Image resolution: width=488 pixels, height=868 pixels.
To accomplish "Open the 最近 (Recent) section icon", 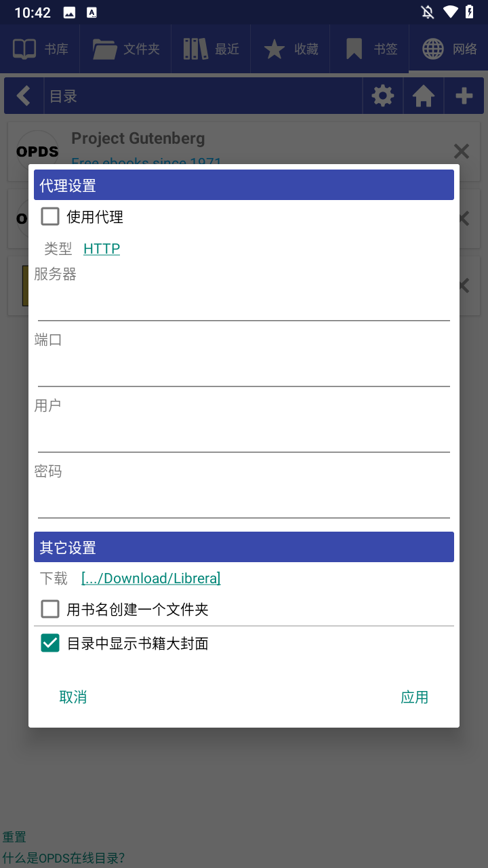I will pyautogui.click(x=195, y=48).
